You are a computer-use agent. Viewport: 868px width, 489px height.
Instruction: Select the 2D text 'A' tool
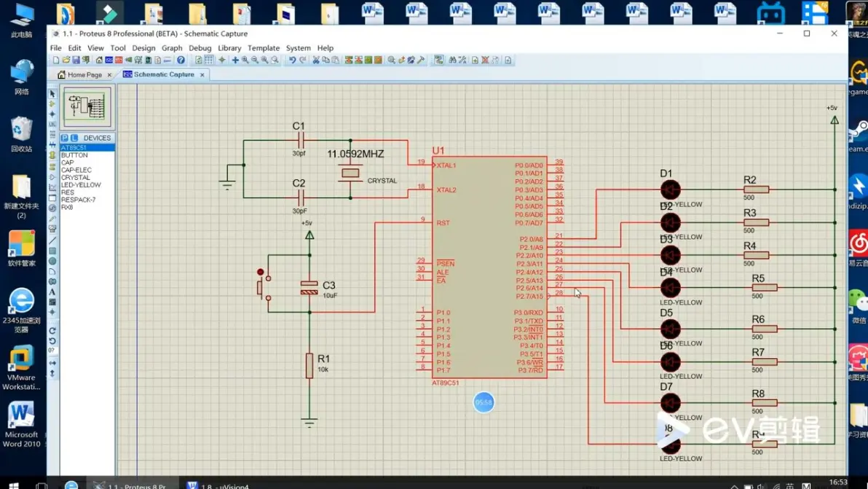(52, 292)
